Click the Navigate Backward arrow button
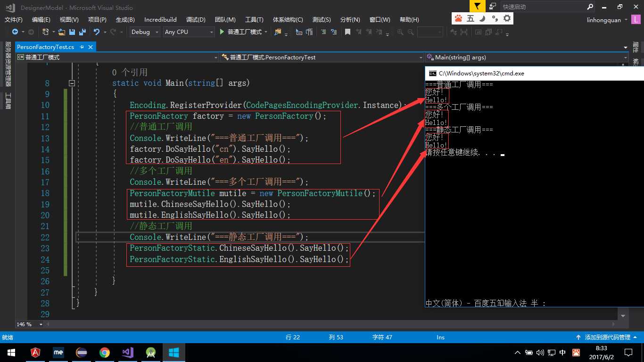 [15, 32]
